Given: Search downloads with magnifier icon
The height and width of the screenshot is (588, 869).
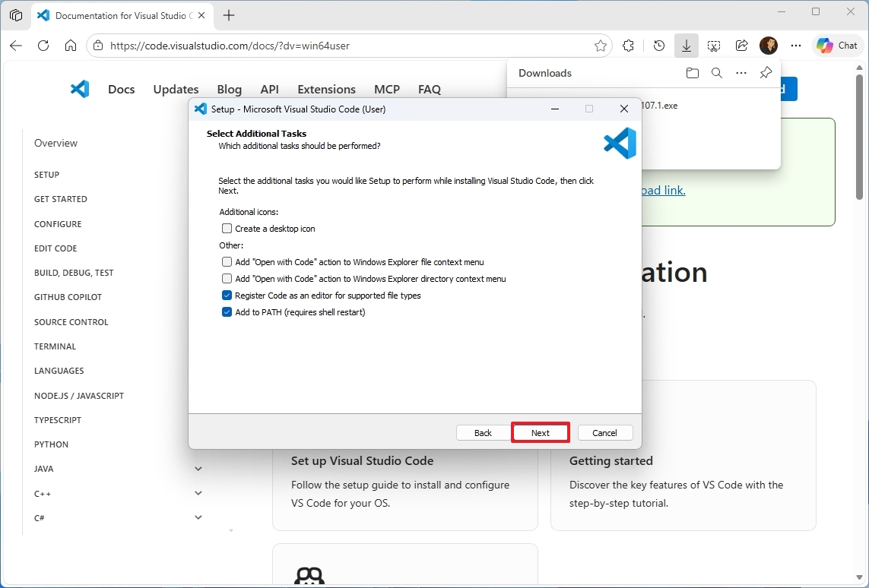Looking at the screenshot, I should 717,73.
